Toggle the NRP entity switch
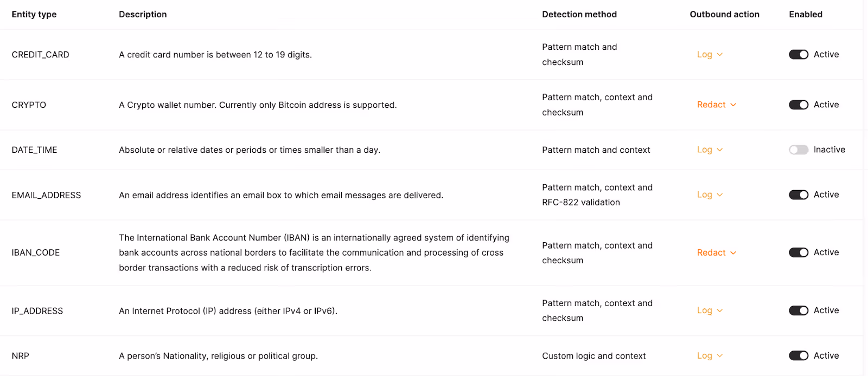 (799, 355)
